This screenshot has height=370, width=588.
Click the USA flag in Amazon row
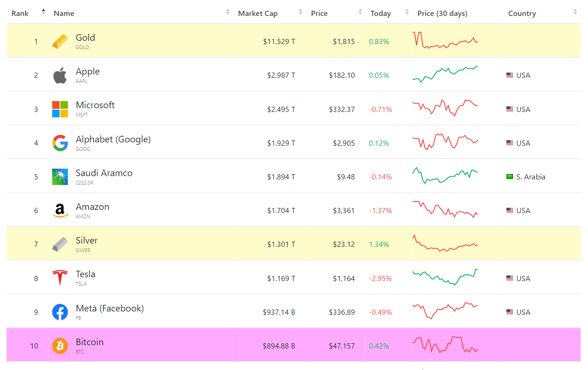pos(510,211)
